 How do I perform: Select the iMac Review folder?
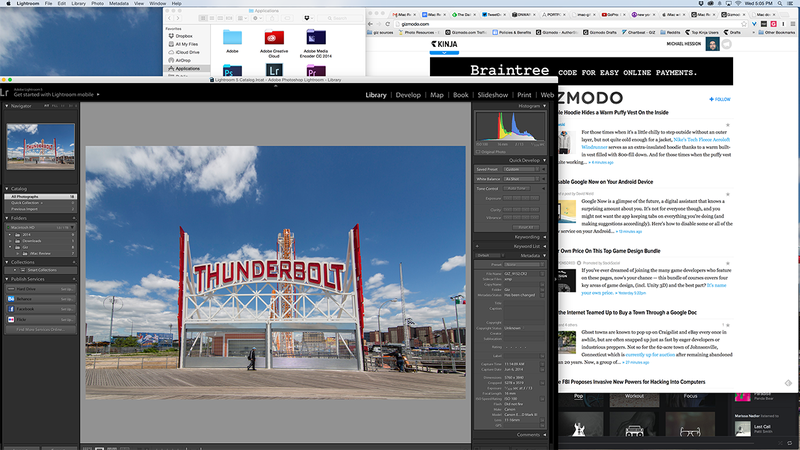coord(40,253)
